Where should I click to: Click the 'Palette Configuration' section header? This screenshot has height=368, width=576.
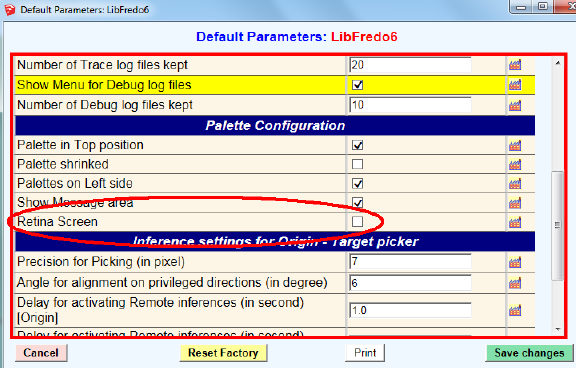(x=275, y=126)
